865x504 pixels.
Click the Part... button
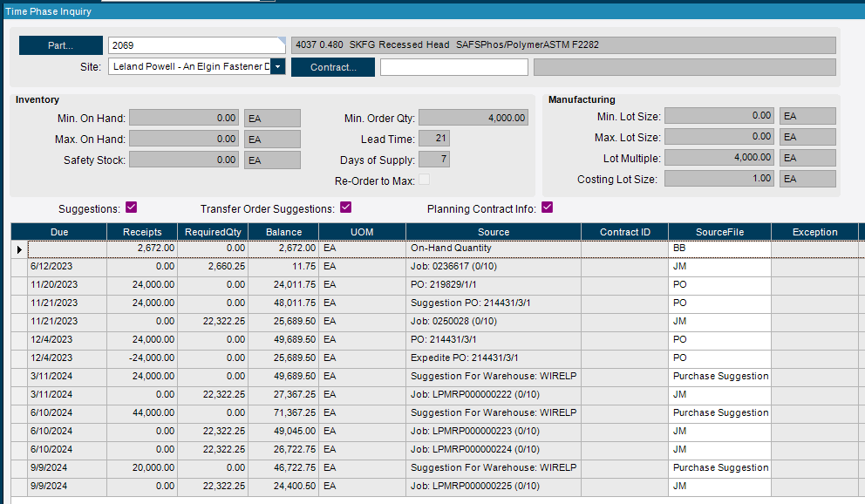pos(61,45)
